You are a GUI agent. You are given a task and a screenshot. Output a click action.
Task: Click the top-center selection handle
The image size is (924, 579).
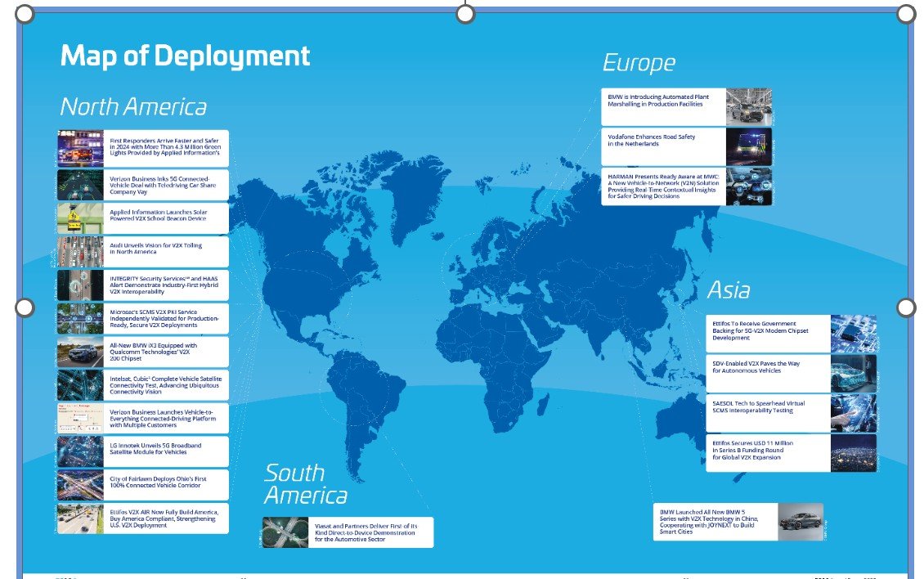465,14
